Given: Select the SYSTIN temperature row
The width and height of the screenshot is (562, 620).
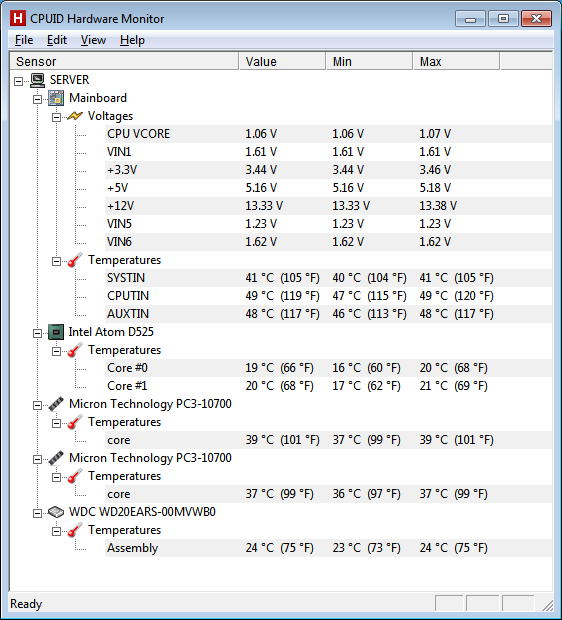Looking at the screenshot, I should pos(328,278).
